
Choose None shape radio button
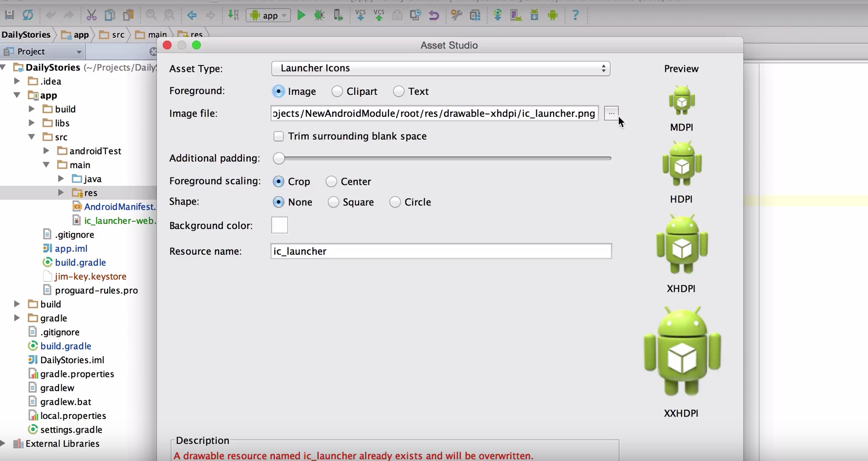pyautogui.click(x=279, y=202)
